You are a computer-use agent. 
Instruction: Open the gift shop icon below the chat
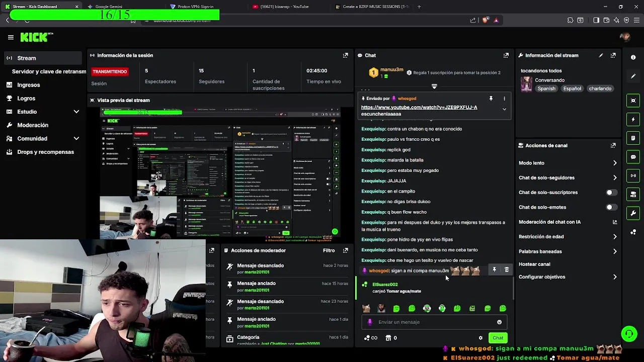point(388,338)
